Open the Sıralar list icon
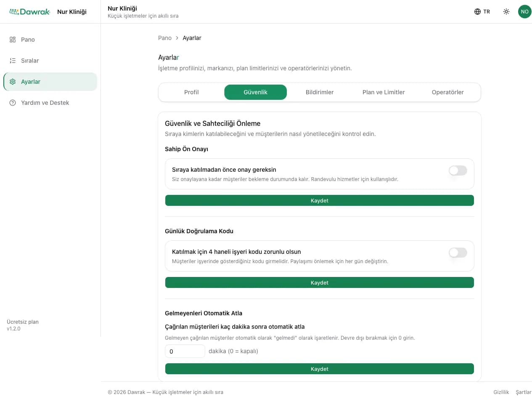Viewport: 532px width, 402px height. tap(13, 61)
